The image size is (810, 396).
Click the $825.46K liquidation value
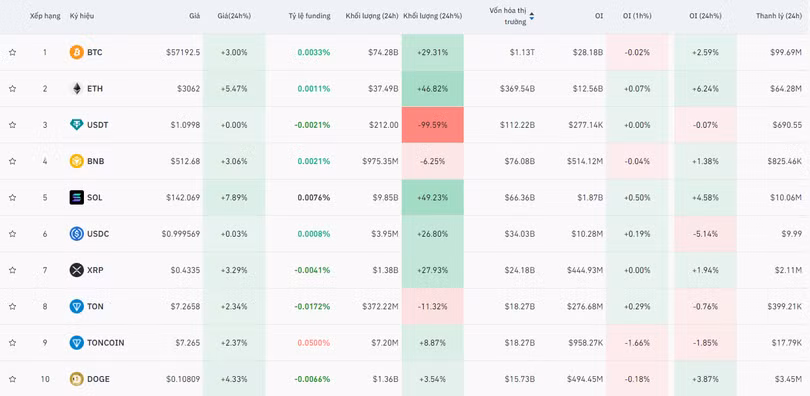coord(786,161)
